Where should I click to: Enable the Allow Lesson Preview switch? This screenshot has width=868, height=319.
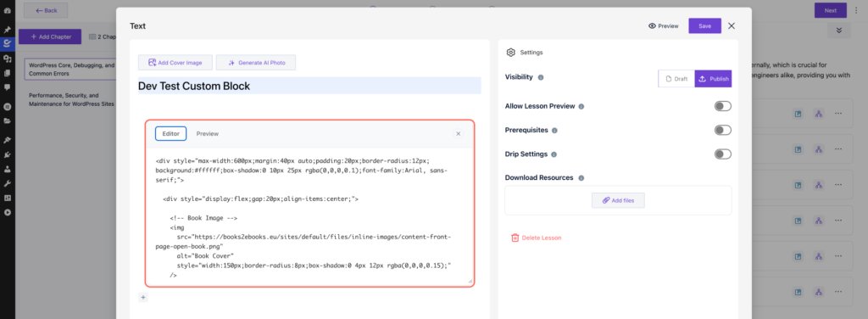click(722, 106)
